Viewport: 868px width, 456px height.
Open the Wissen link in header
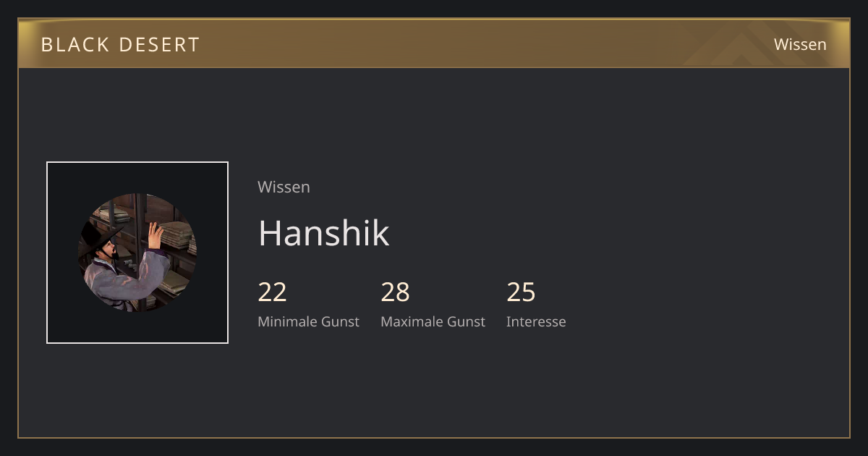pos(800,44)
